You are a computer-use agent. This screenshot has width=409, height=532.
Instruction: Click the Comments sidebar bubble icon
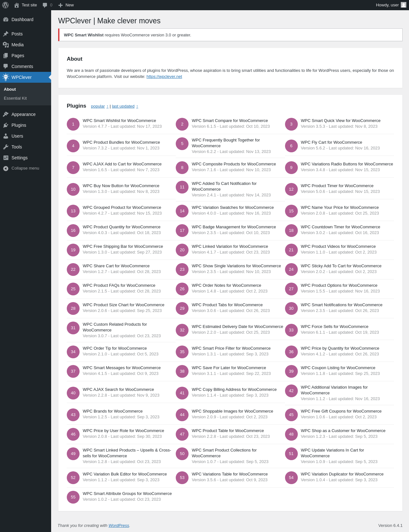pyautogui.click(x=6, y=66)
